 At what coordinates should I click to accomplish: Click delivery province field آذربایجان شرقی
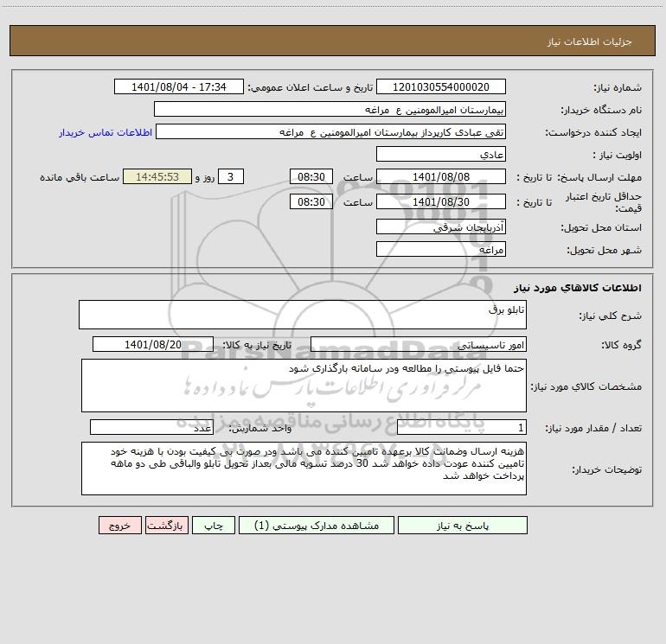click(x=441, y=226)
